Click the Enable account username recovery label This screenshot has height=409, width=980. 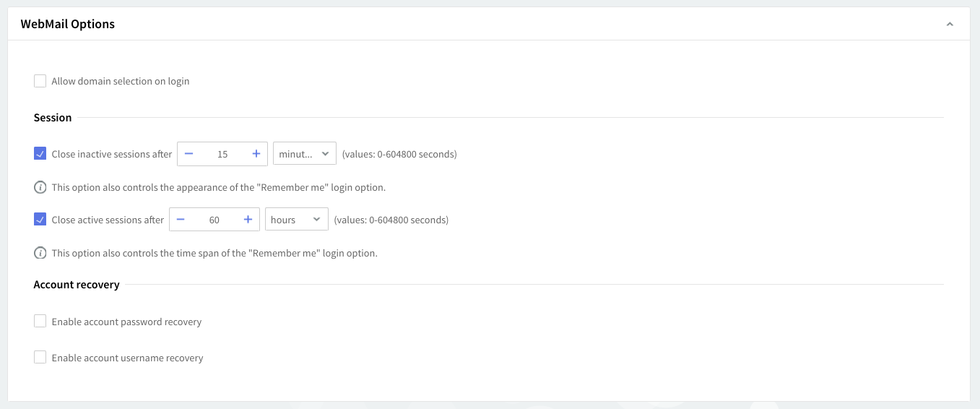127,358
